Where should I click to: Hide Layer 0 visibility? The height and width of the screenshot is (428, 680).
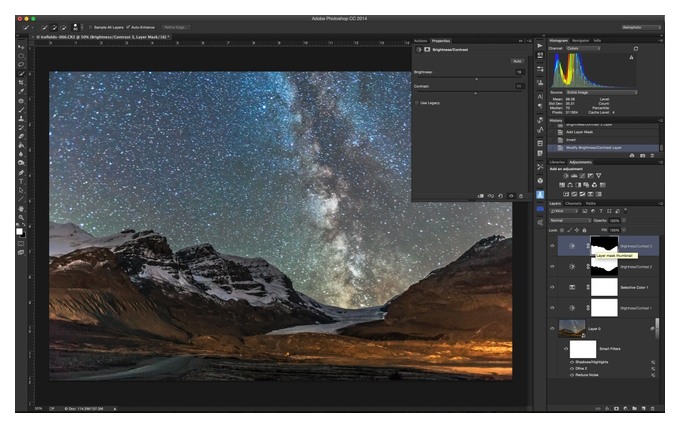[x=552, y=329]
